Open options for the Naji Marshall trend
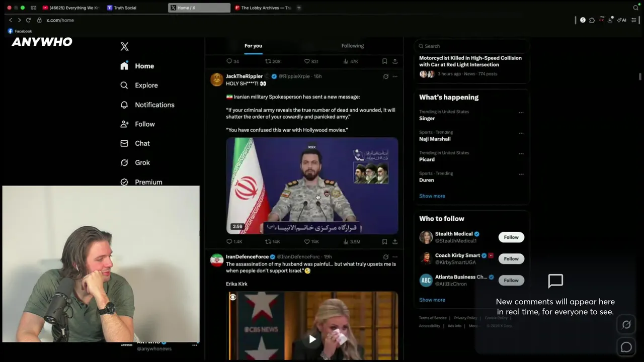This screenshot has height=362, width=644. tap(521, 133)
